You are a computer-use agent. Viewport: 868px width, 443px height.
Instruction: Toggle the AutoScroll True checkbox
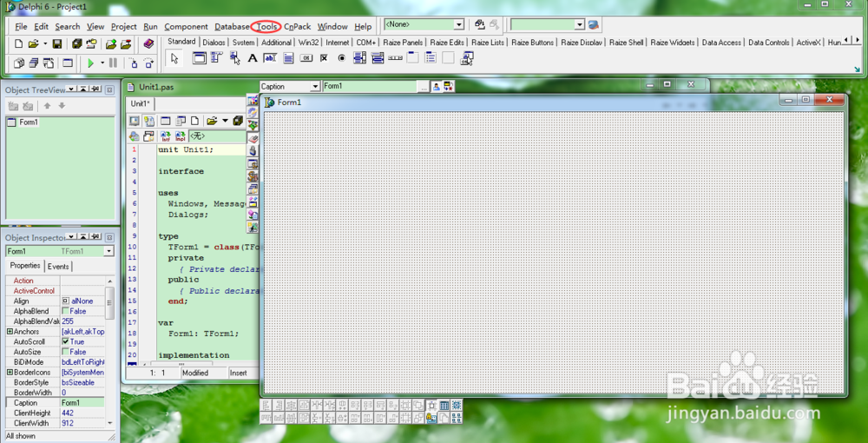coord(65,341)
